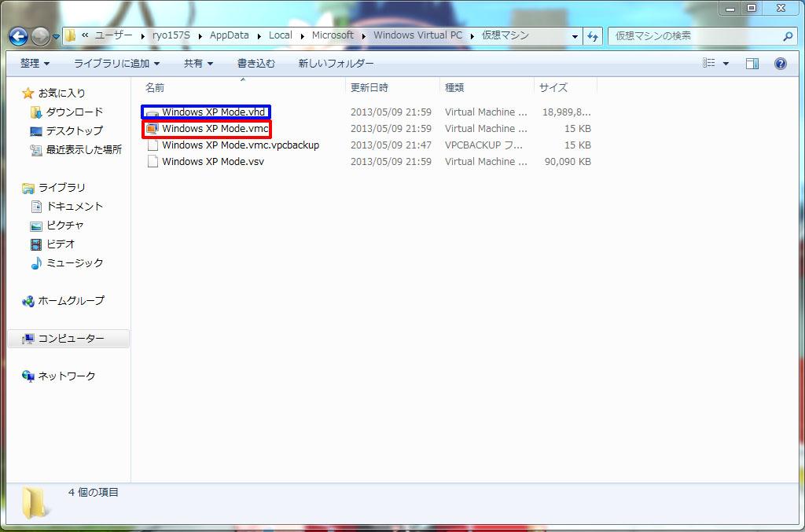Click Windows Virtual PC in breadcrumb
The image size is (805, 532).
tap(418, 35)
